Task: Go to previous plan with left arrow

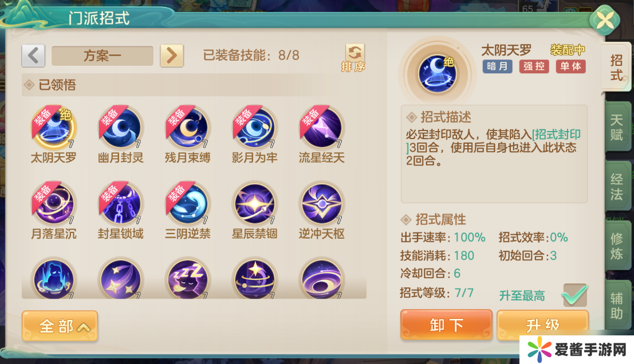Action: (x=33, y=56)
